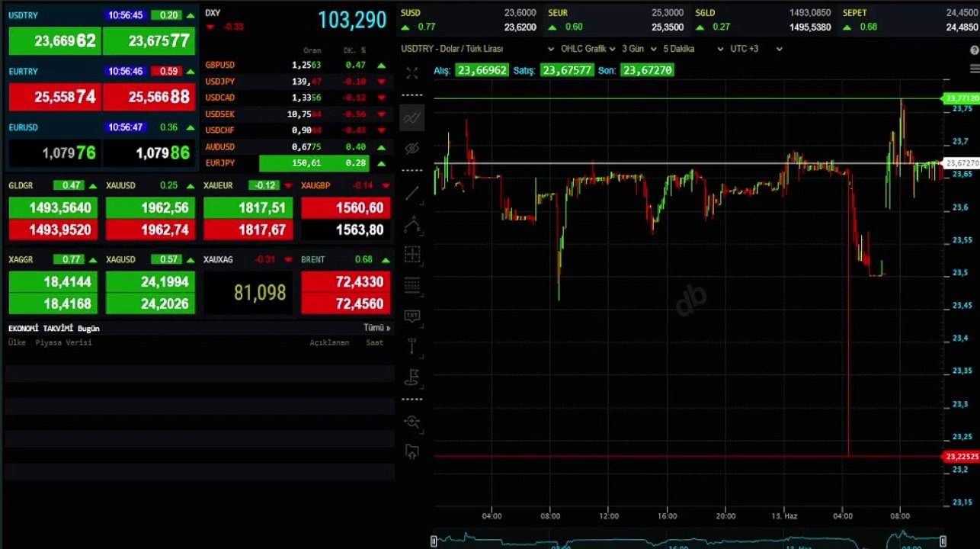
Task: Click the EURUSD ask price 1,07986 tile
Action: coord(149,153)
